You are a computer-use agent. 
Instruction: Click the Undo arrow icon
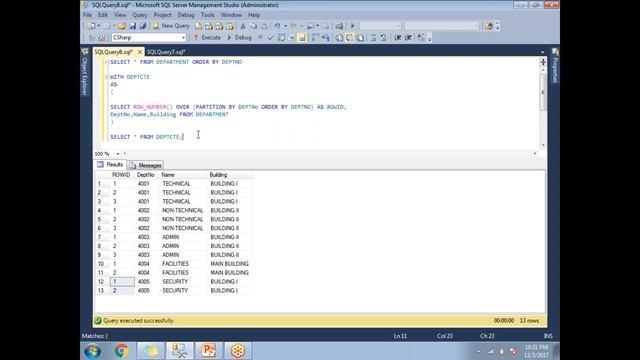point(277,26)
